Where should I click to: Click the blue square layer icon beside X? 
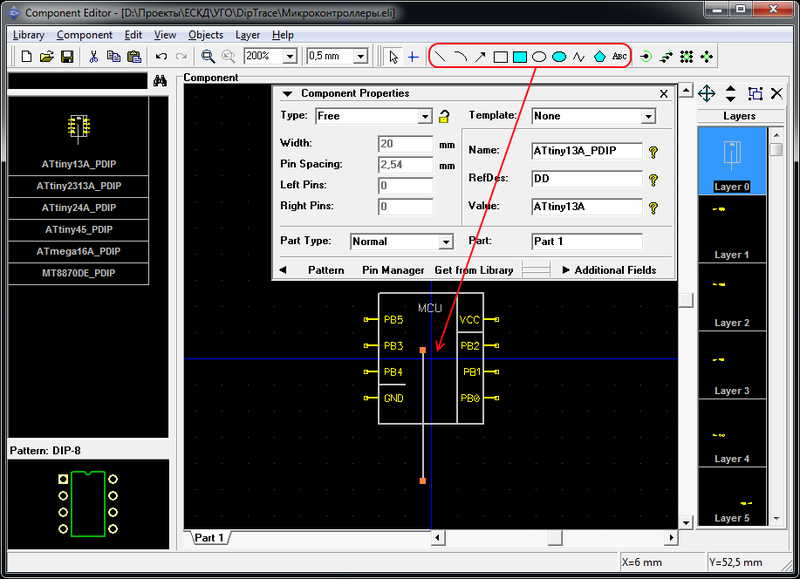click(x=755, y=93)
